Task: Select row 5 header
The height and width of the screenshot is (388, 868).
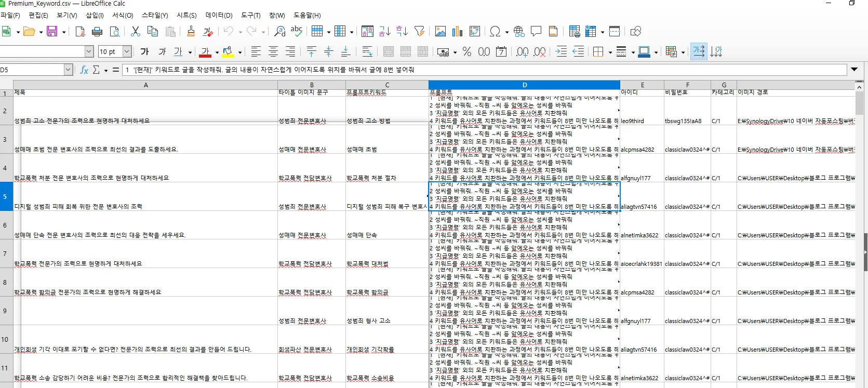Action: (6, 196)
